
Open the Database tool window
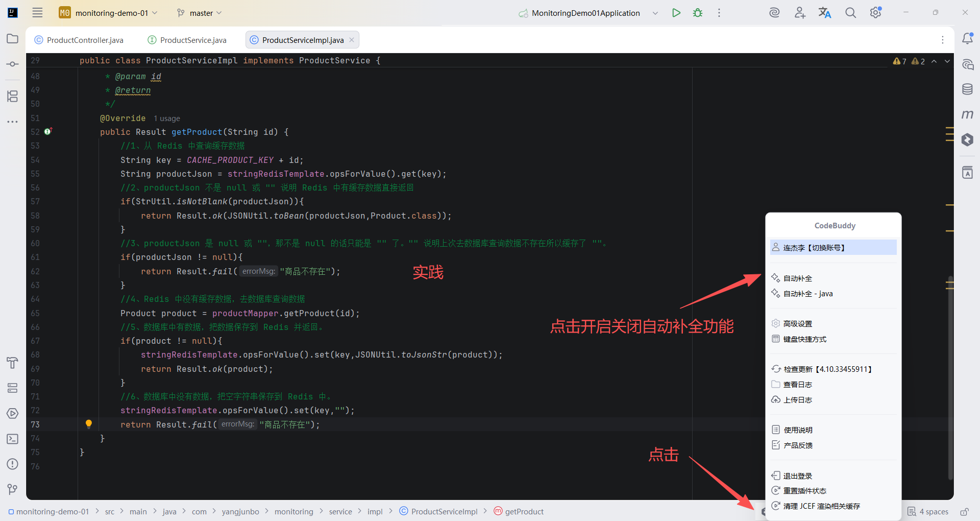pos(967,89)
